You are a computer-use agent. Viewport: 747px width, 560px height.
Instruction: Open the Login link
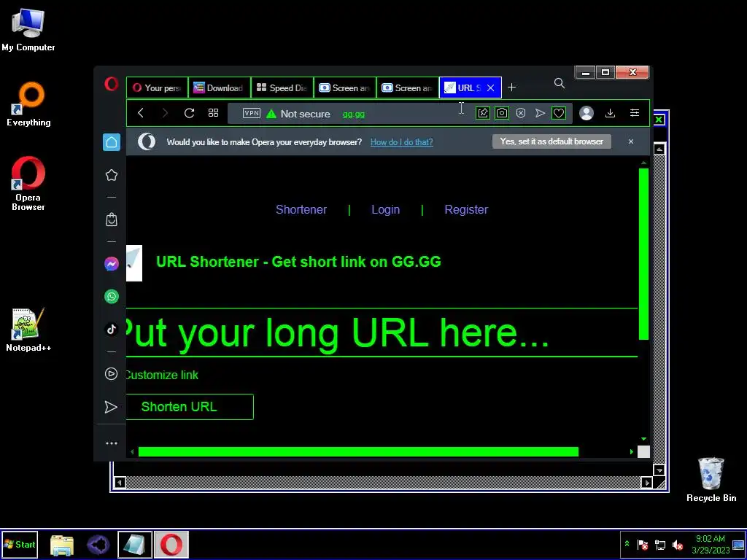385,209
